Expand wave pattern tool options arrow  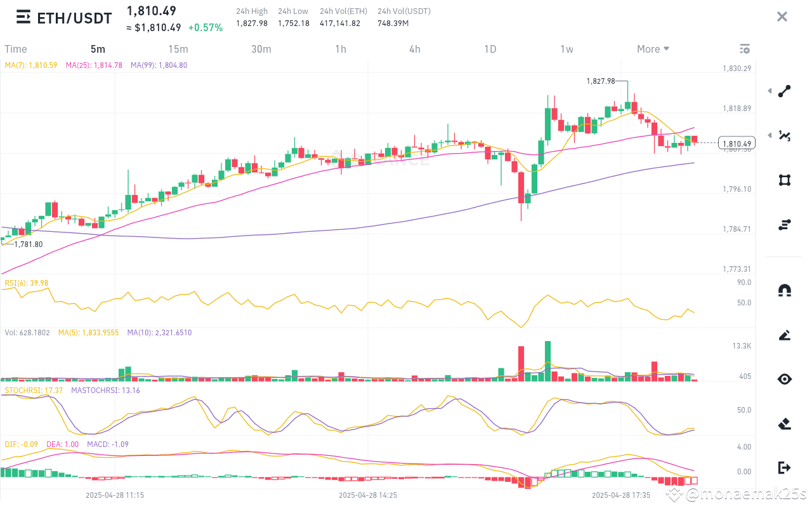770,135
